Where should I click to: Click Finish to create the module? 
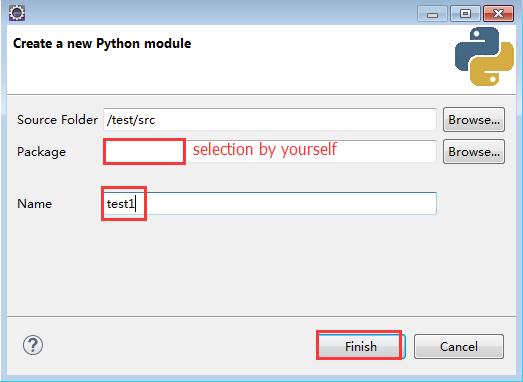361,346
